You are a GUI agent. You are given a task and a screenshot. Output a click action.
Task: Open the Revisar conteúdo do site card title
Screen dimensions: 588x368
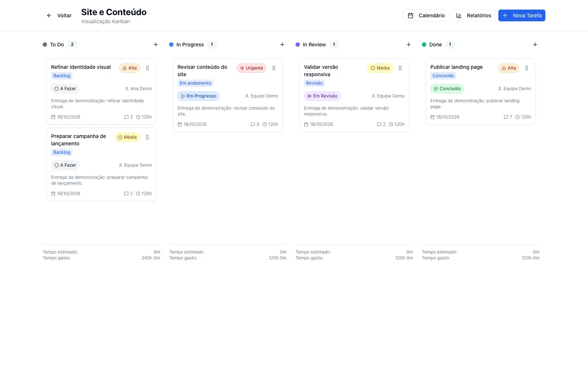202,71
